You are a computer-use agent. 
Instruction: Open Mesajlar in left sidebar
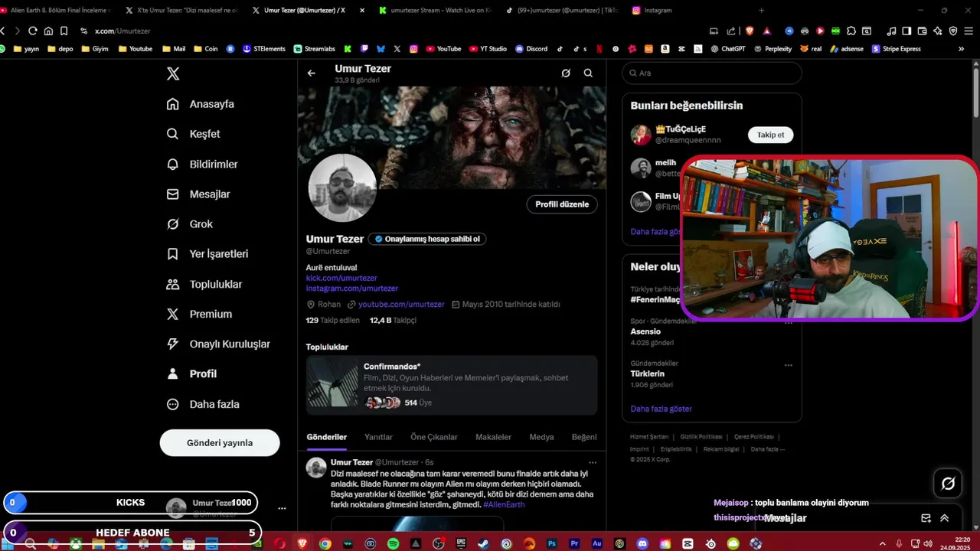[x=198, y=194]
